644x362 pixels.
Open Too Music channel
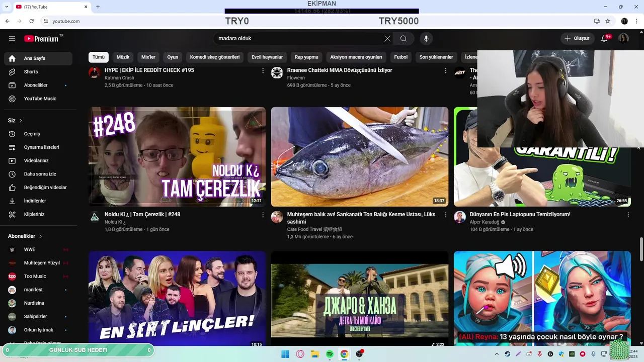[38, 276]
